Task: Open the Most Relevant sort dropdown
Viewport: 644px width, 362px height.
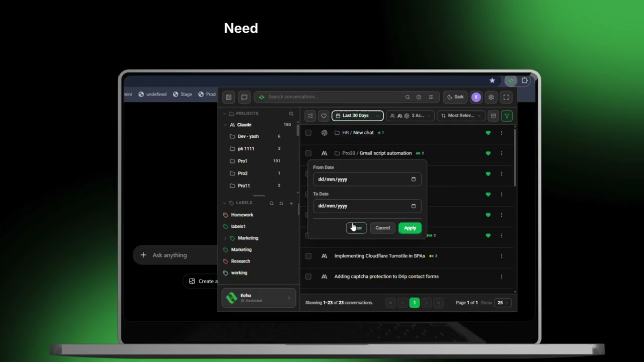Action: pos(461,116)
